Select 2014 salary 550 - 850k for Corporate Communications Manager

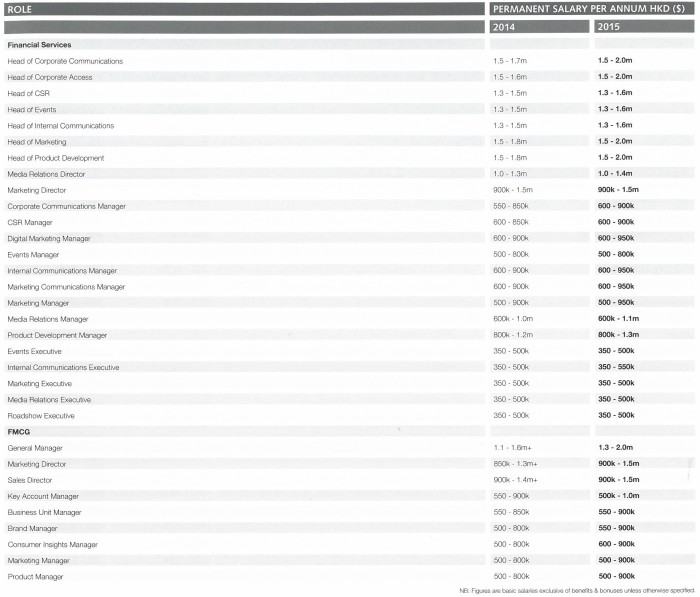coord(511,206)
